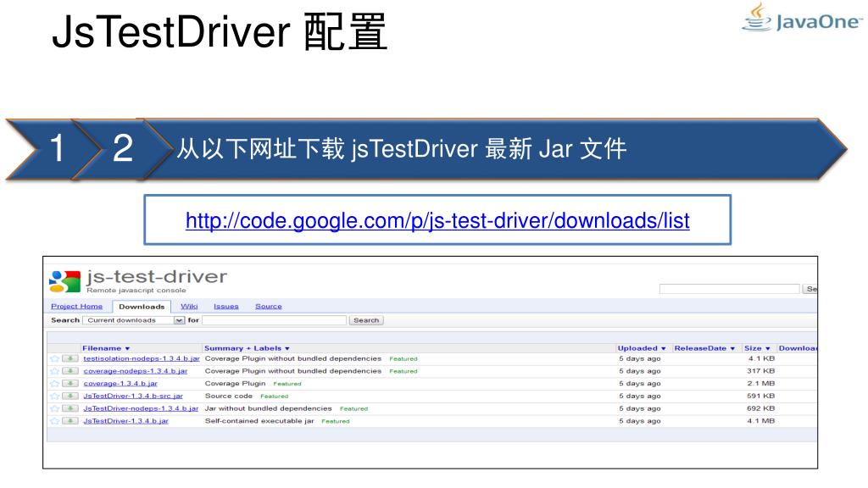Open the Source tab
Viewport: 868px width, 488px height.
point(269,306)
